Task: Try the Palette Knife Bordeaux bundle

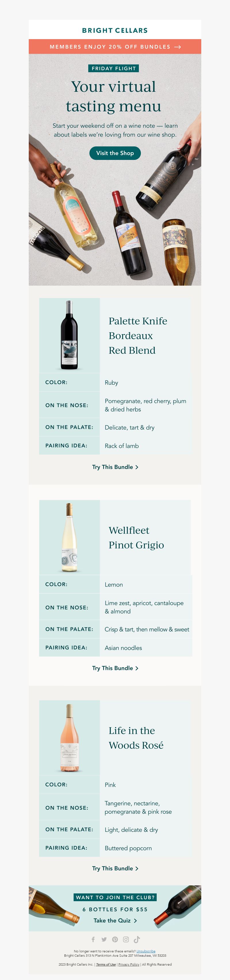Action: (115, 467)
